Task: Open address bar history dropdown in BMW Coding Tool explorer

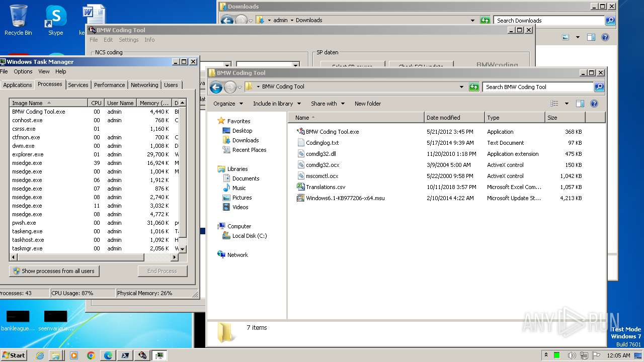Action: coord(461,87)
